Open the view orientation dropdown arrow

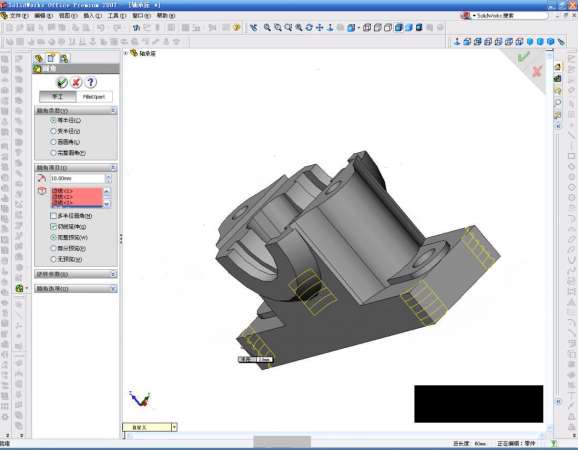[359, 28]
